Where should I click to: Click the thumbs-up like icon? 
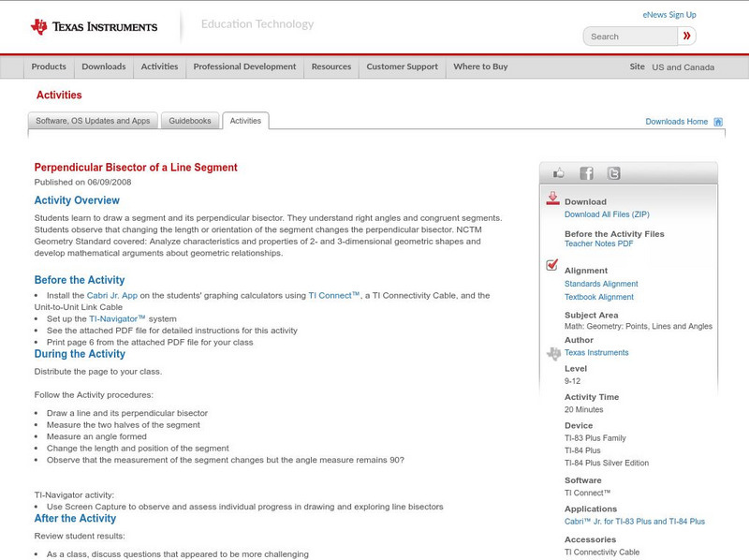(x=558, y=173)
